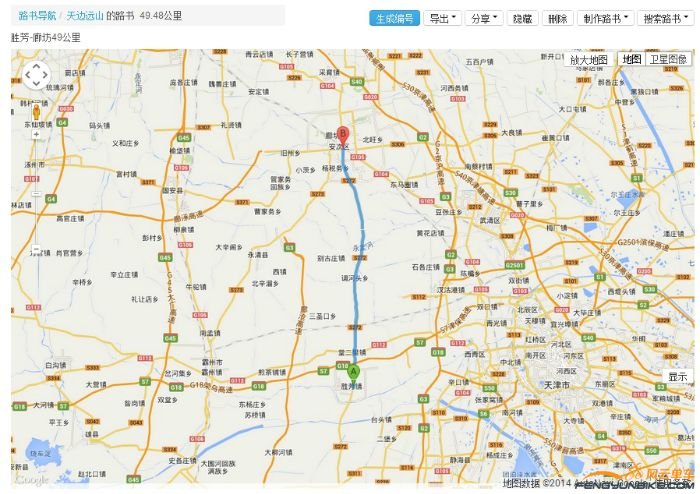Go to 路书导航 breadcrumb link
The height and width of the screenshot is (494, 700).
pos(37,16)
